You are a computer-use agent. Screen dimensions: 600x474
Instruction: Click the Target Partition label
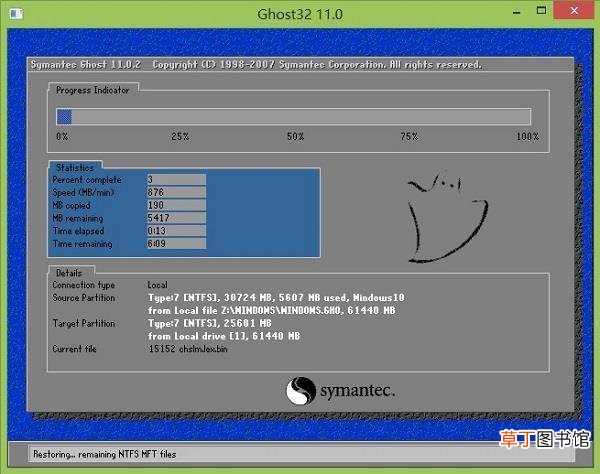point(84,323)
